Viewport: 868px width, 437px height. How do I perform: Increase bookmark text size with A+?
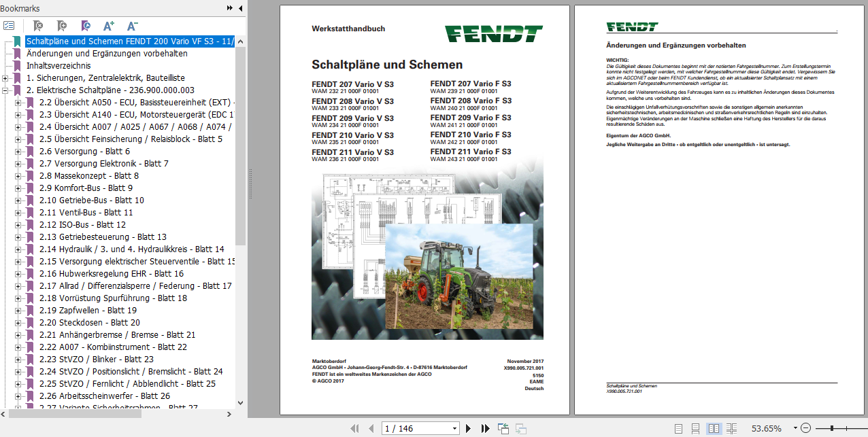click(x=109, y=26)
